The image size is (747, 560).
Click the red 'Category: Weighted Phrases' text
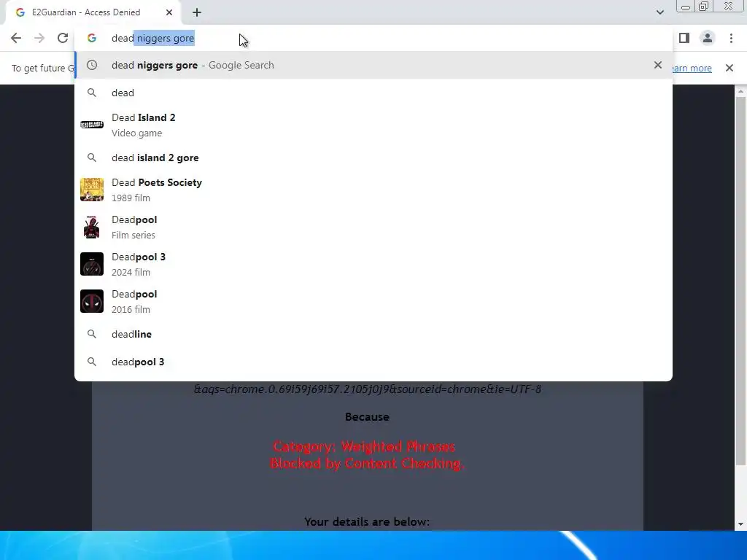(x=364, y=447)
